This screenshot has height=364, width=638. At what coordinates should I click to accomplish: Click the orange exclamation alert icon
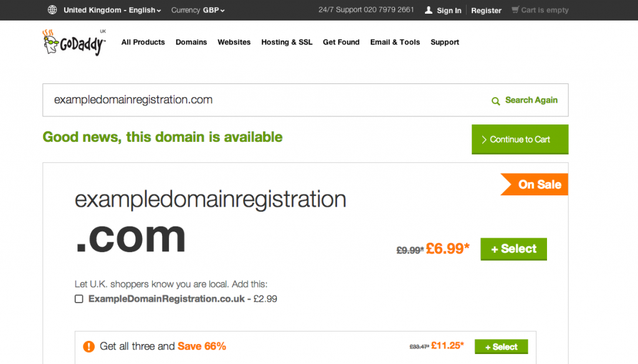point(88,347)
